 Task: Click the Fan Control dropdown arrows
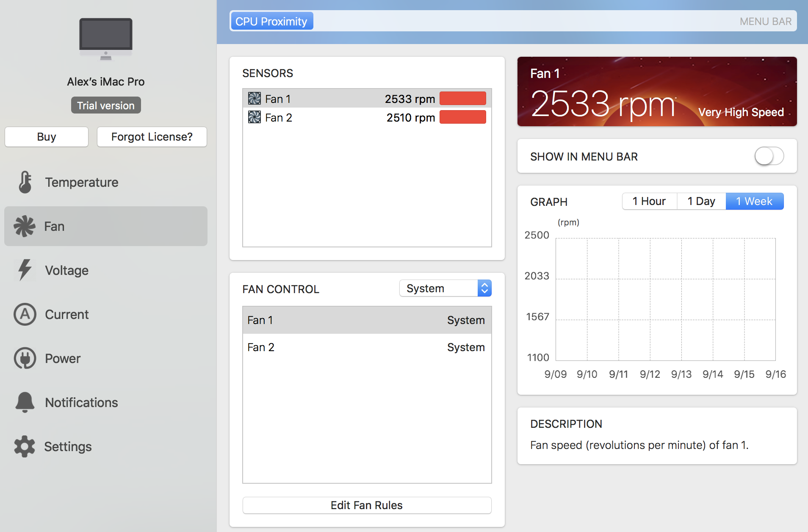coord(484,288)
